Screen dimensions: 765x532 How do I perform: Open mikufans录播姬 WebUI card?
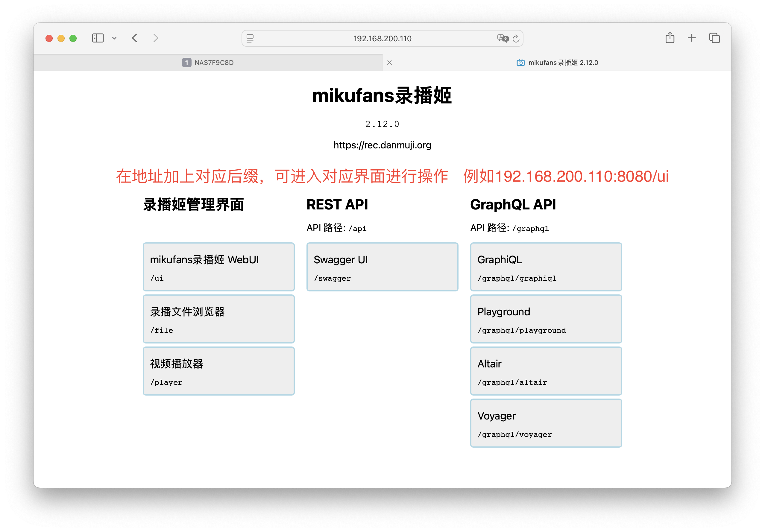click(x=218, y=267)
